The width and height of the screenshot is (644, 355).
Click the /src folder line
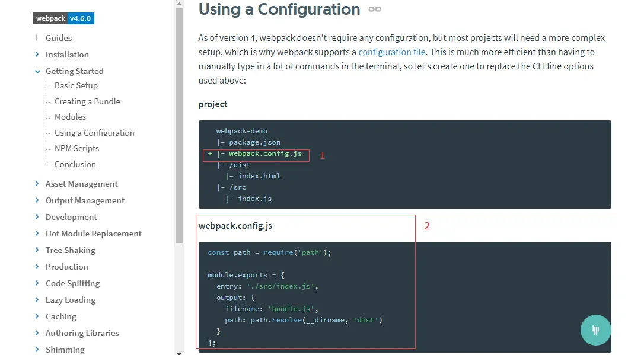[232, 187]
